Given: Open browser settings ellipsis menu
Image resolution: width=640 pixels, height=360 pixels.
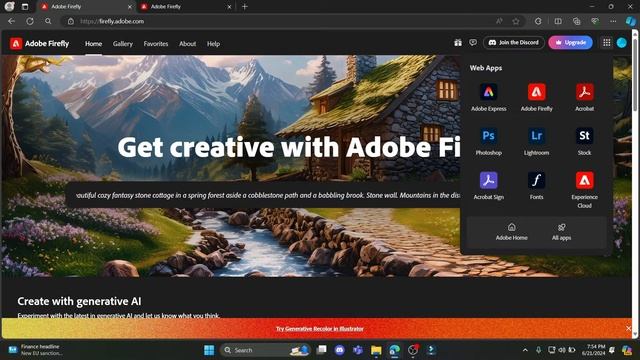Looking at the screenshot, I should pos(613,21).
